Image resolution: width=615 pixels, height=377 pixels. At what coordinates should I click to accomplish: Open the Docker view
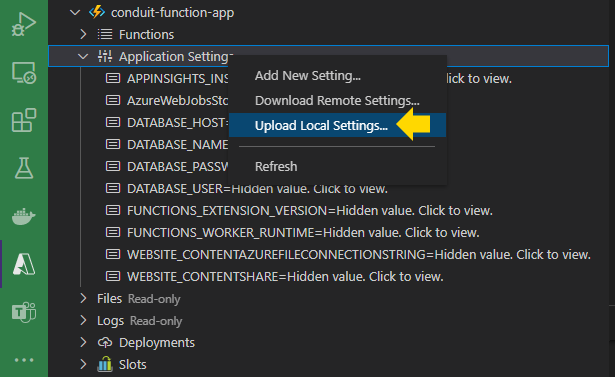[24, 216]
